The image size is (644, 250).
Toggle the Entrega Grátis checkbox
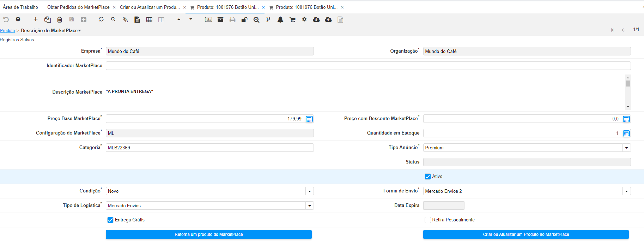click(x=110, y=220)
